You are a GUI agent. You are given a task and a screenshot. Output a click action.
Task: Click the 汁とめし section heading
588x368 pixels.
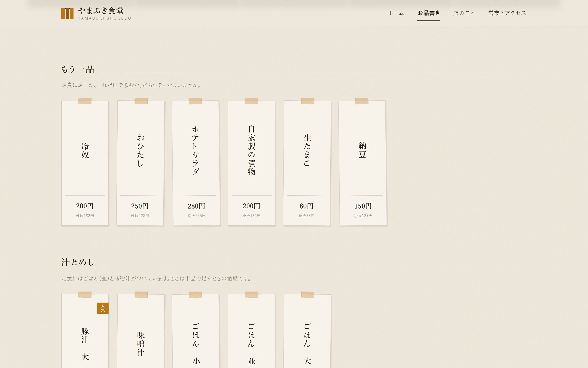pos(78,262)
